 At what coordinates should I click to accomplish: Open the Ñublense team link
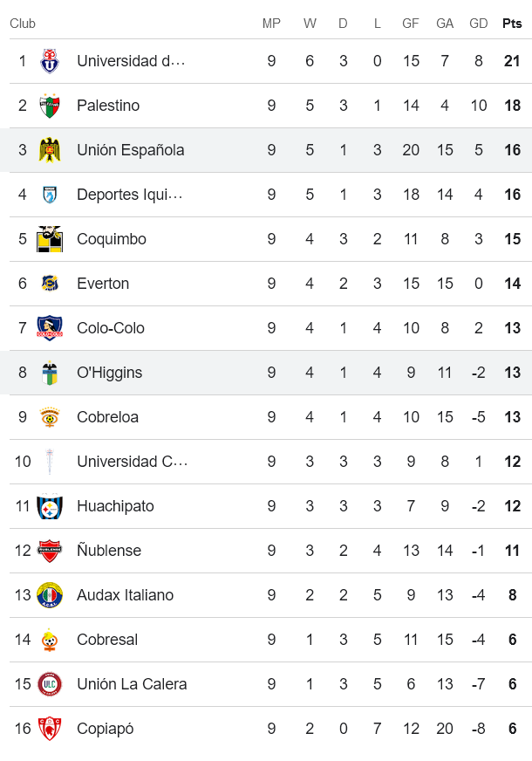point(109,551)
